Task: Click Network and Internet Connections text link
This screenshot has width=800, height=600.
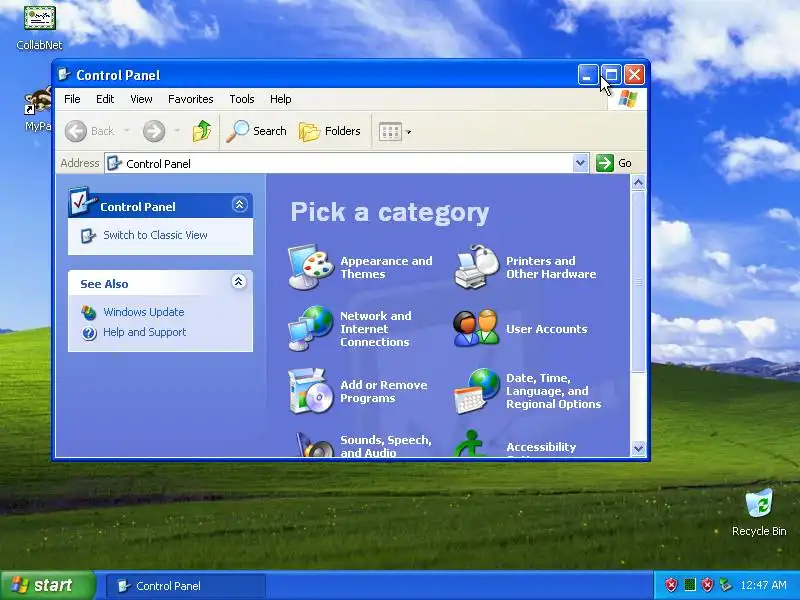Action: tap(376, 329)
